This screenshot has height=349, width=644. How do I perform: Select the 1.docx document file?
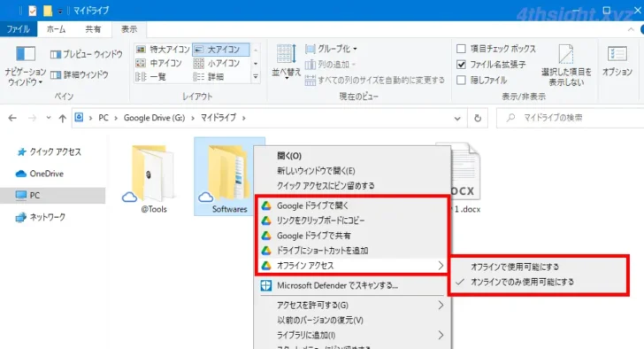[465, 177]
